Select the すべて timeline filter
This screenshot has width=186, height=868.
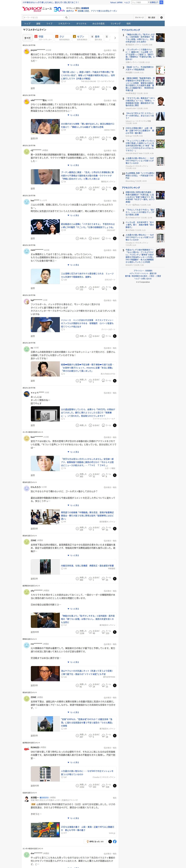(x=27, y=38)
